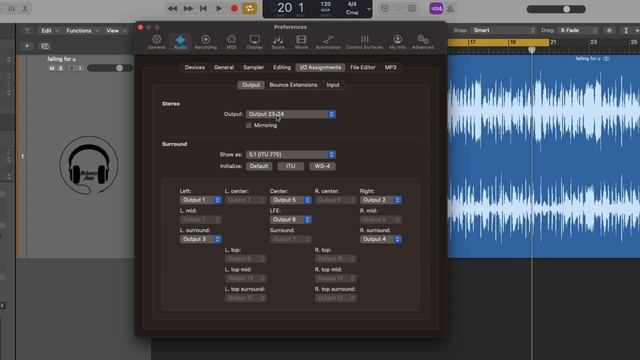Viewport: 640px width, 360px height.
Task: Toggle the purple count-in 1234 button
Action: [x=436, y=9]
